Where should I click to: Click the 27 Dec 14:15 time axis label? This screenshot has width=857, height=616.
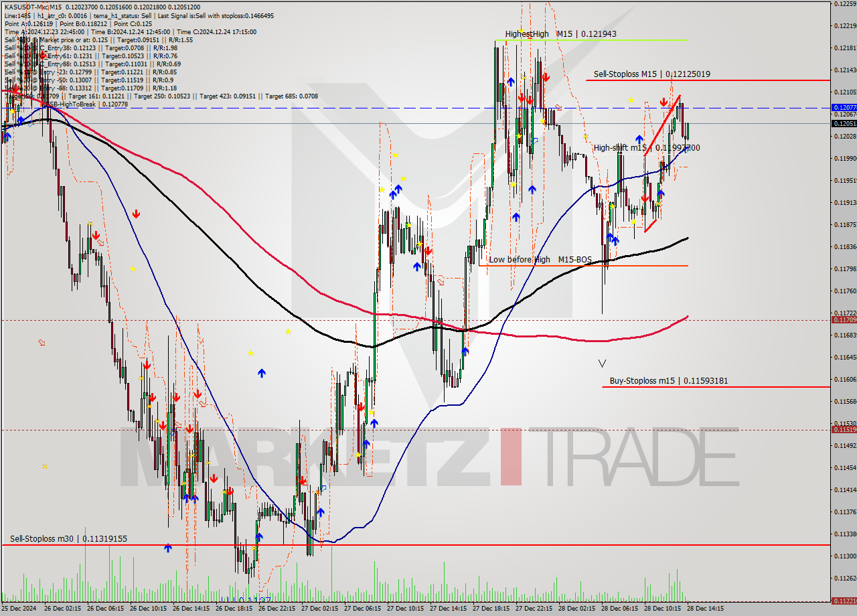[449, 610]
